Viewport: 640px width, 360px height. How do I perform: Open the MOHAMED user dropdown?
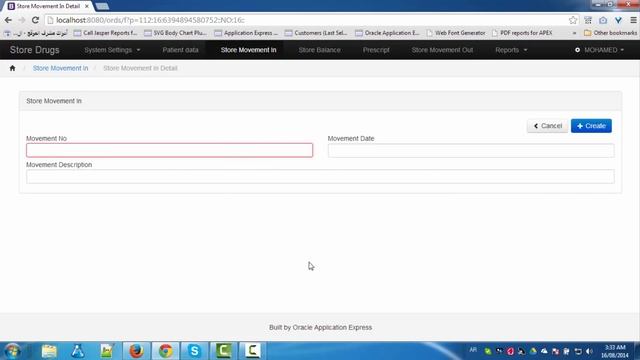pos(599,50)
